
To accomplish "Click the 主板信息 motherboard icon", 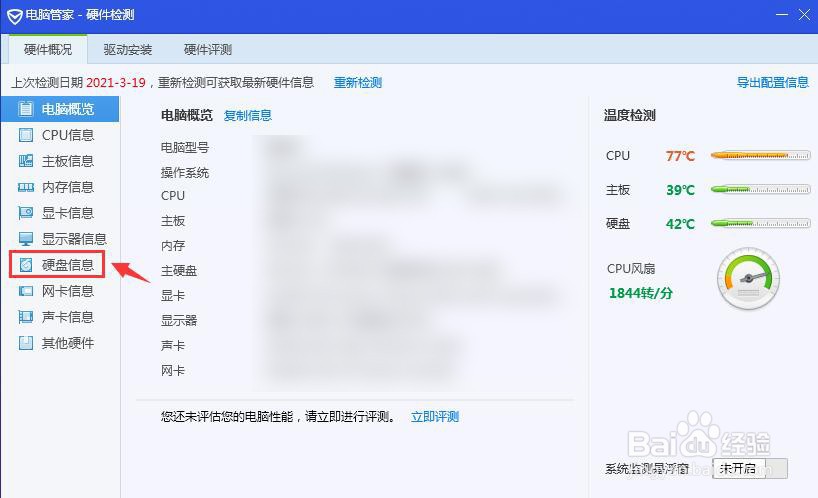I will click(x=25, y=161).
